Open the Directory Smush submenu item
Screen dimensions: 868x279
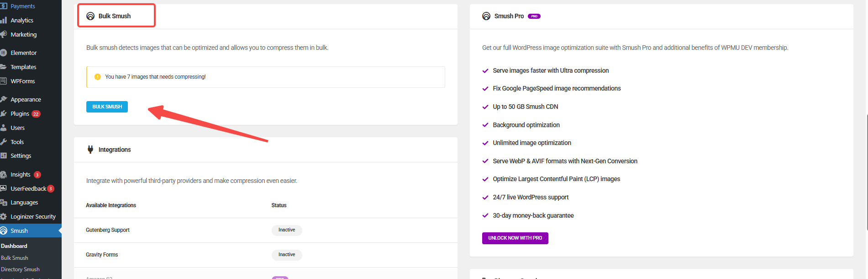(20, 269)
